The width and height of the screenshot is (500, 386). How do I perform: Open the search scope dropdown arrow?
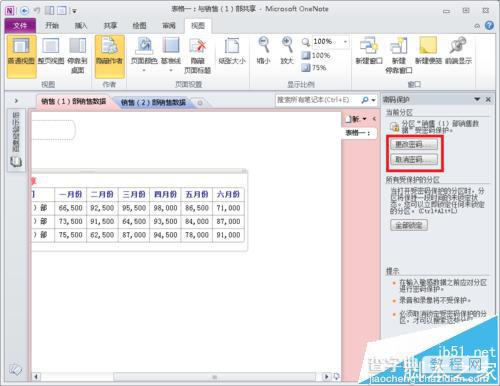coord(373,100)
